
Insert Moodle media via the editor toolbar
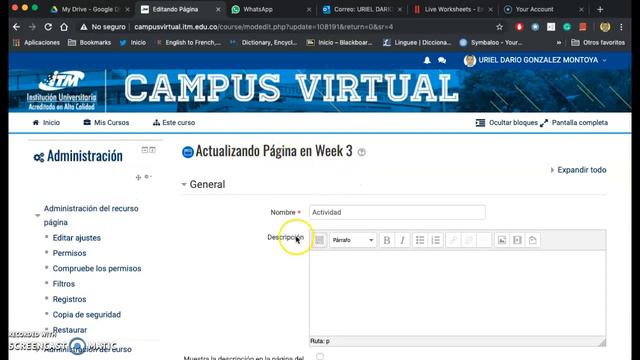click(x=517, y=240)
